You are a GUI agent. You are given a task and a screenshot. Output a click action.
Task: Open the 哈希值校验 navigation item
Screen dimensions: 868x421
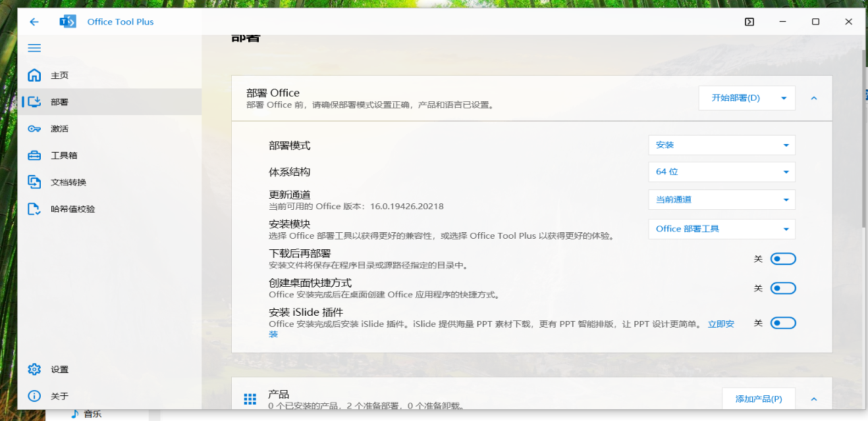[x=109, y=209]
